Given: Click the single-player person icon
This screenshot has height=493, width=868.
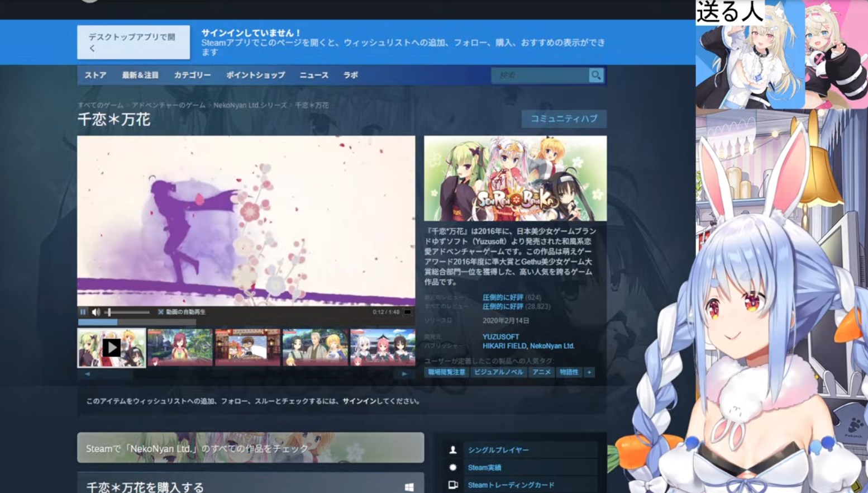Looking at the screenshot, I should point(453,450).
